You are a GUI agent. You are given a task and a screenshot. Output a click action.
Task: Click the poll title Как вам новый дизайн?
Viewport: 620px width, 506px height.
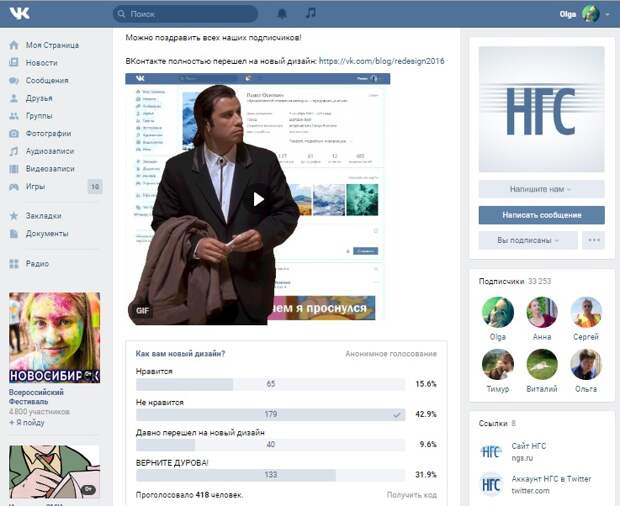(x=180, y=354)
